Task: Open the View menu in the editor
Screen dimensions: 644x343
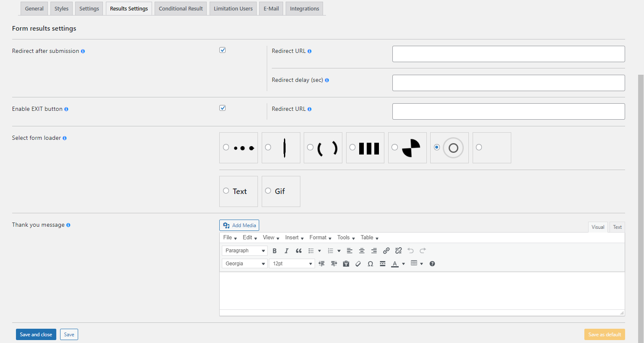Action: point(271,238)
